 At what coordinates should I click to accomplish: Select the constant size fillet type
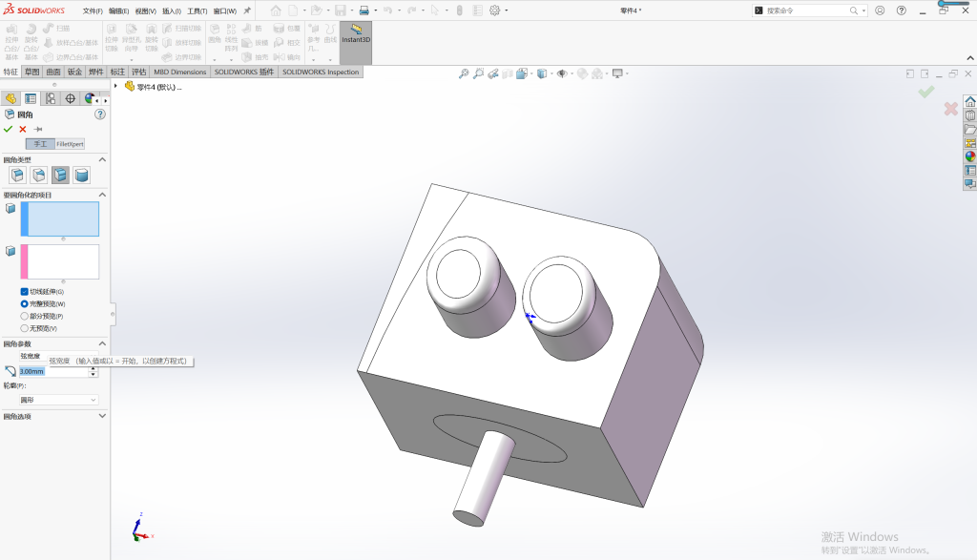[17, 175]
